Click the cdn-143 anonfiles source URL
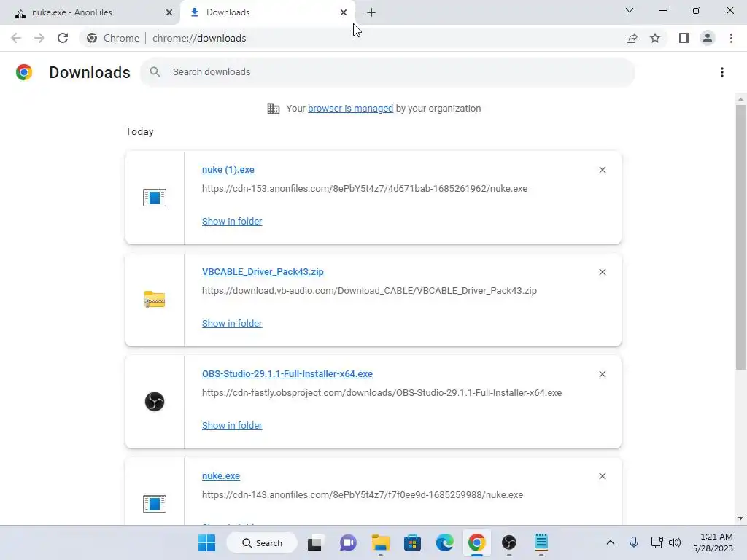Screen dimensions: 747x560 363,495
